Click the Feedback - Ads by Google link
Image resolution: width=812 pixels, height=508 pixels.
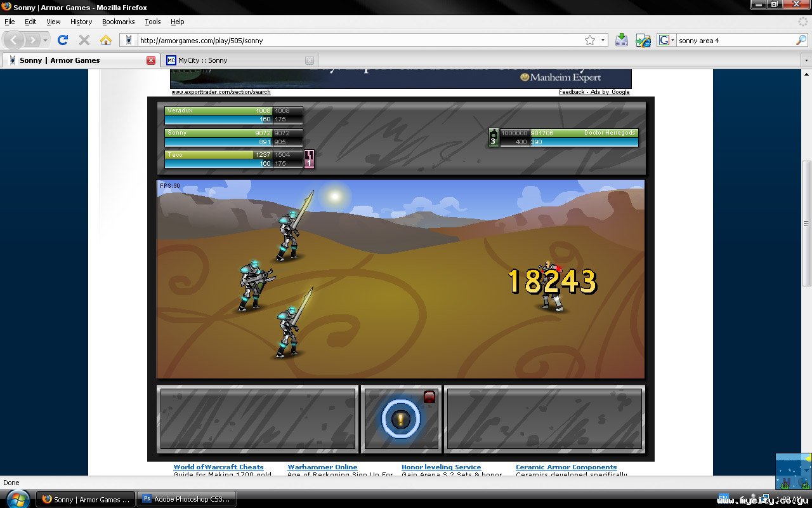pos(594,92)
